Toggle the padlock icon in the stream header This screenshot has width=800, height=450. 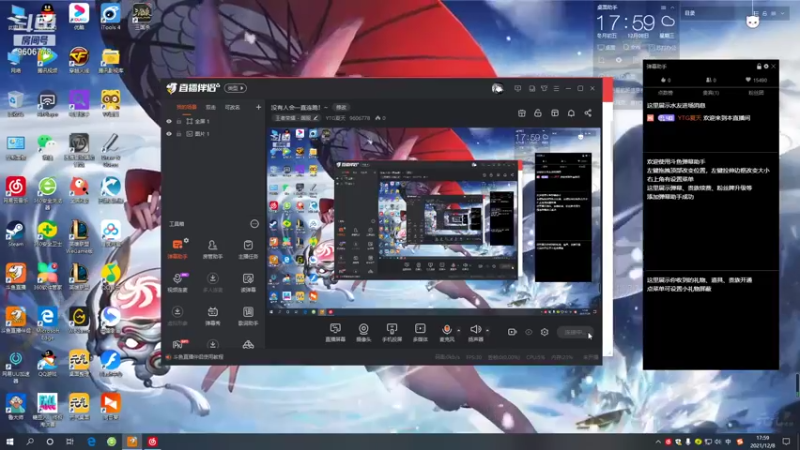click(x=538, y=113)
